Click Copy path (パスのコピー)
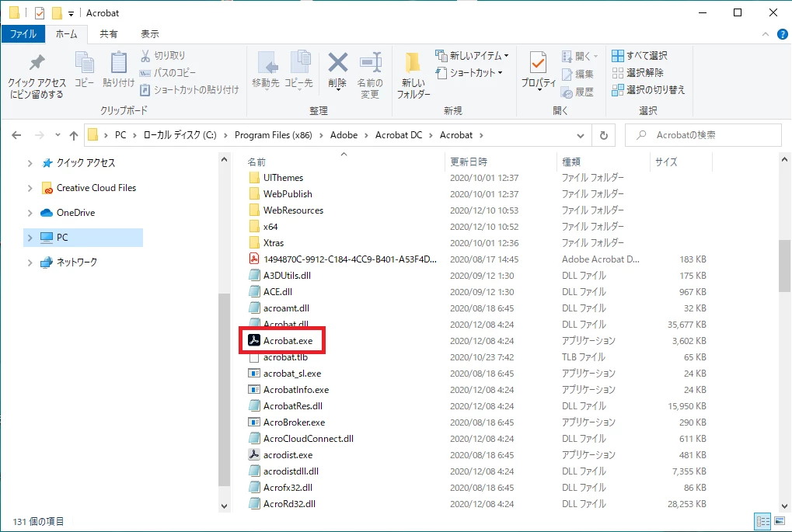 pos(168,73)
